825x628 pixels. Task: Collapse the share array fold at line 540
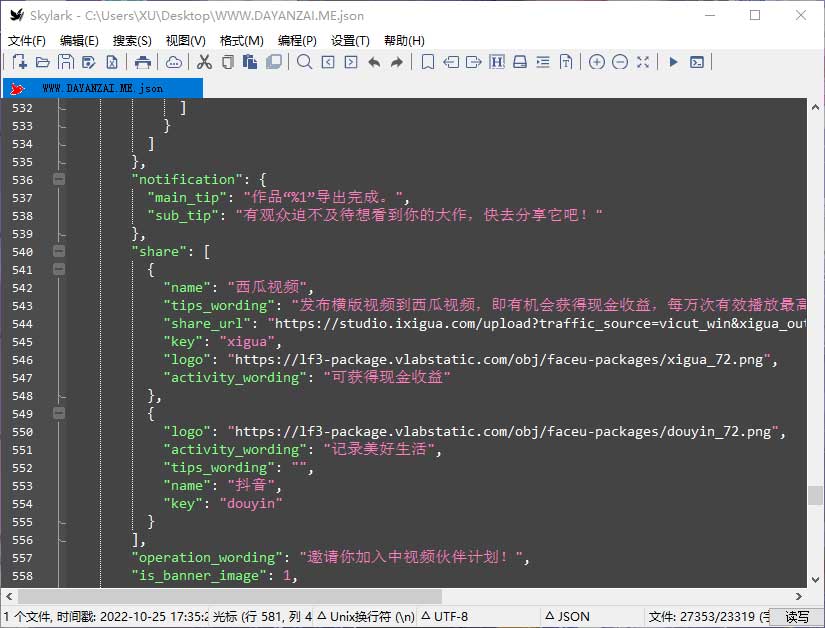[59, 251]
